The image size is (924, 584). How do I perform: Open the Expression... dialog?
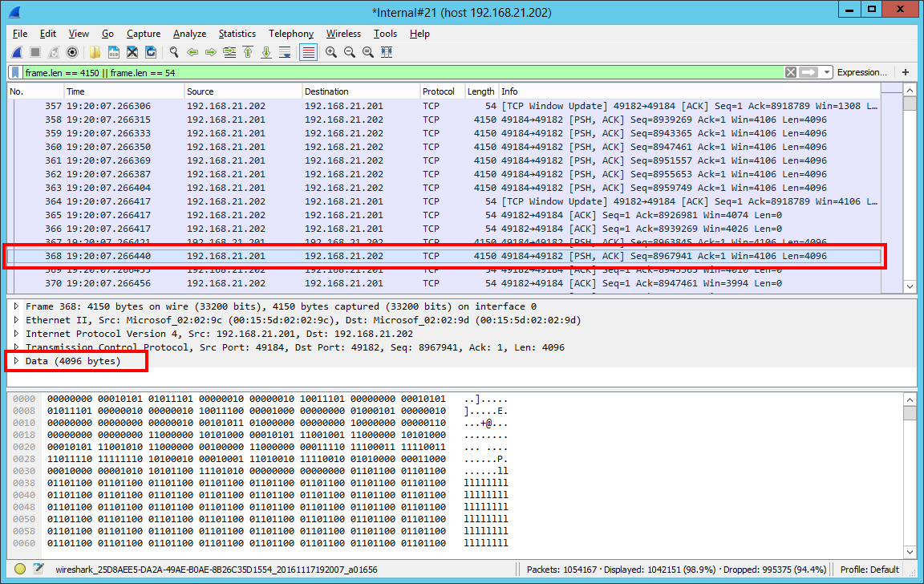pos(861,72)
